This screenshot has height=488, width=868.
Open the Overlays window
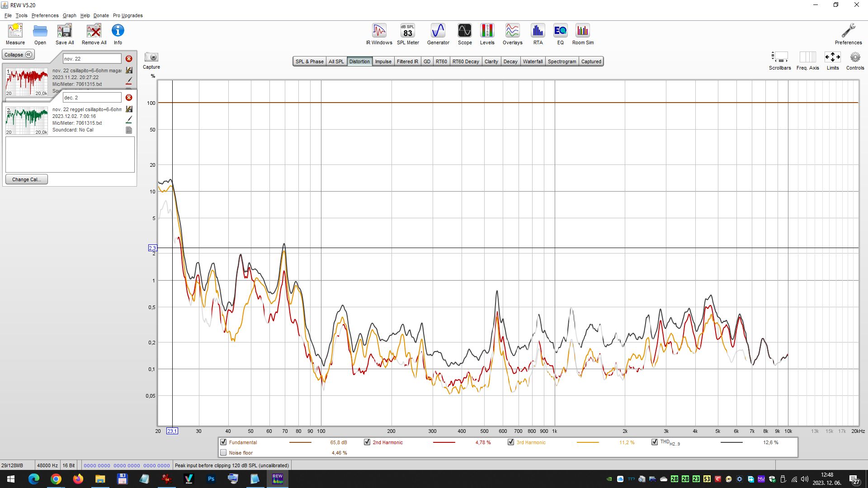click(512, 34)
